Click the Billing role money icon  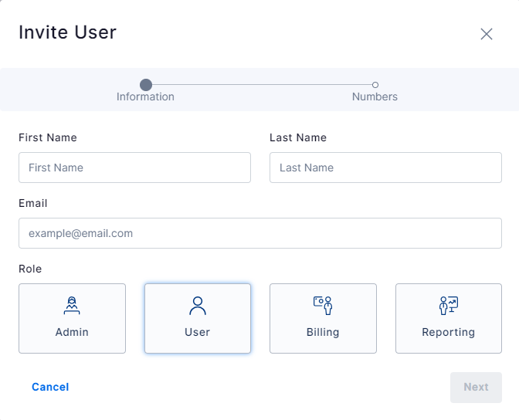click(323, 306)
